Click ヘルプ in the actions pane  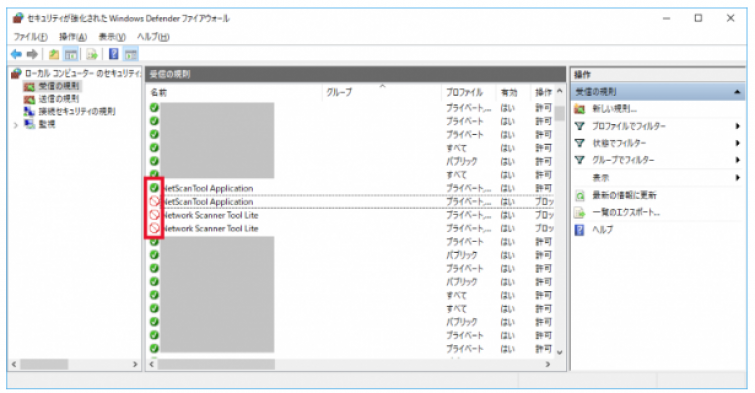(x=602, y=230)
